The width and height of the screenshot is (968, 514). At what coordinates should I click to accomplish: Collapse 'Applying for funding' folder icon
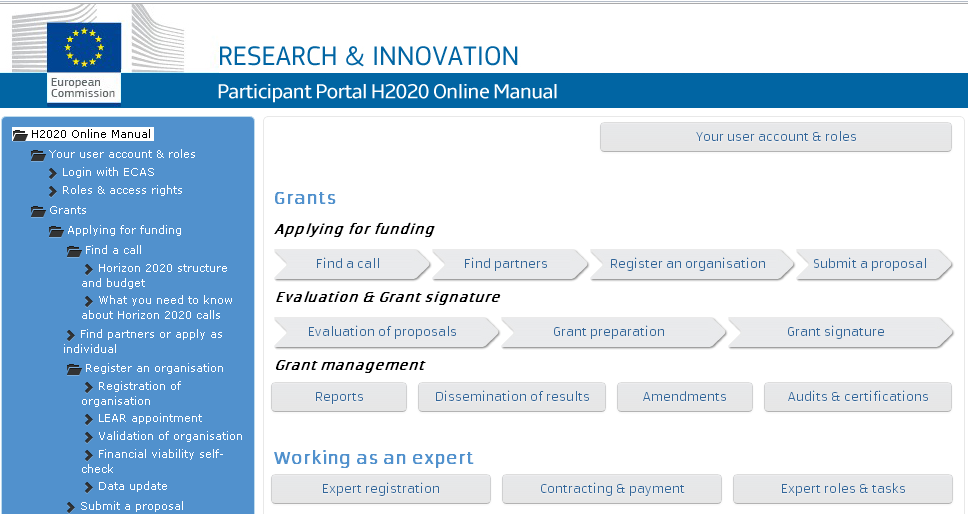[x=56, y=231]
